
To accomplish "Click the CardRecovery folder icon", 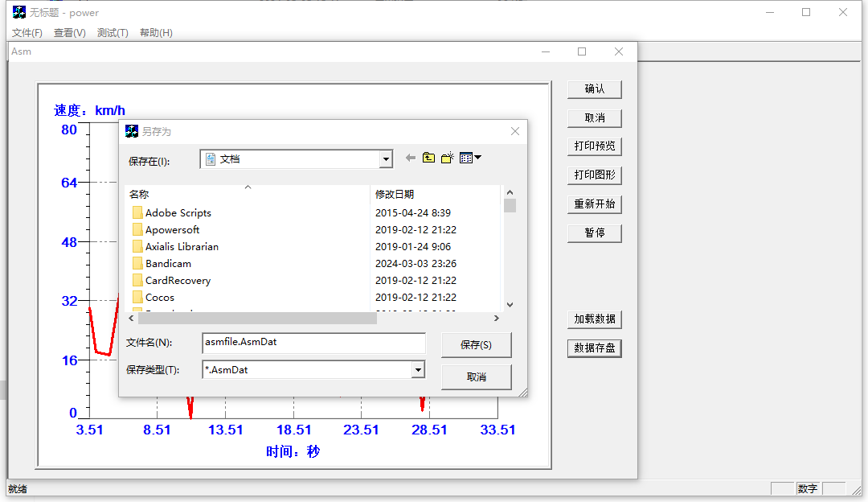I will (137, 281).
